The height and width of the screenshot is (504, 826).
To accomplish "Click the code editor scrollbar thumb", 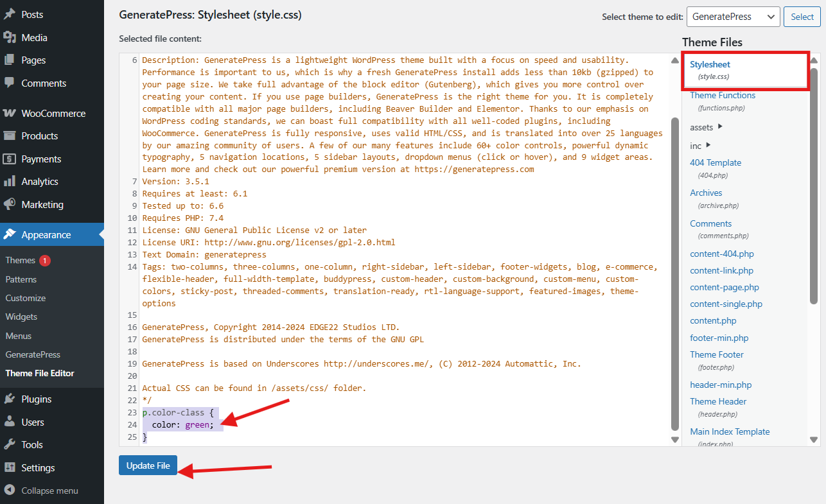I will point(674,274).
